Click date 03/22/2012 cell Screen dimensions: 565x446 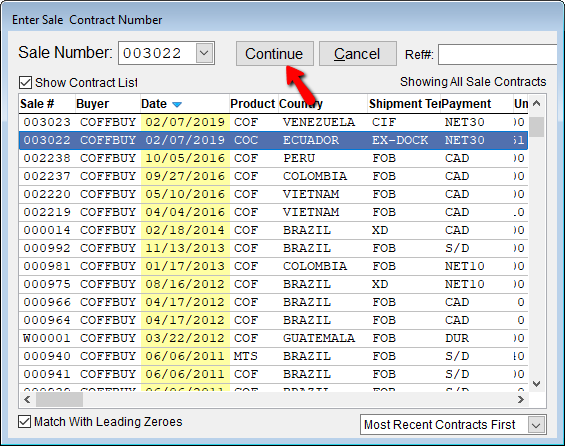(x=185, y=338)
